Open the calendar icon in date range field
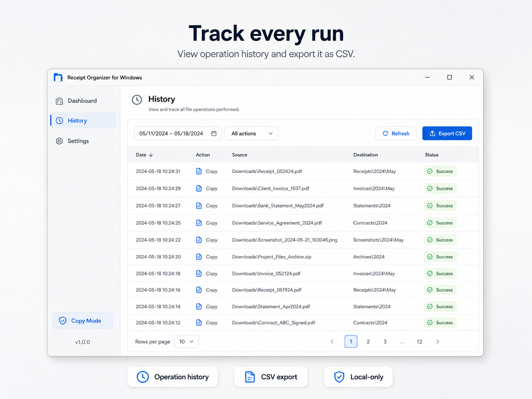 click(x=214, y=133)
